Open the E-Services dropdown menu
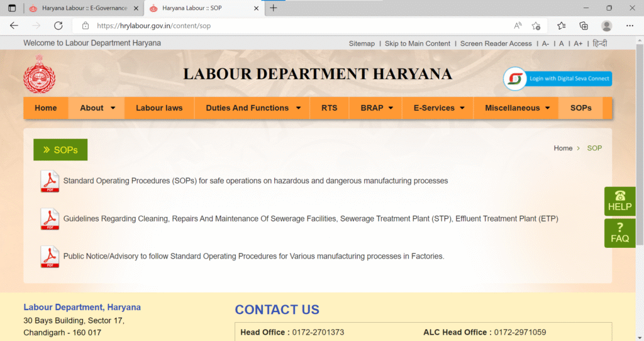644x341 pixels. point(438,108)
